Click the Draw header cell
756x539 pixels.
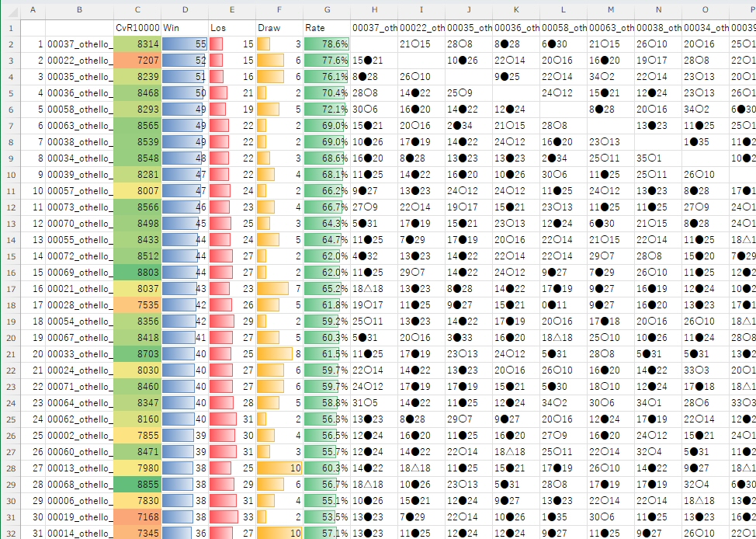click(x=279, y=27)
